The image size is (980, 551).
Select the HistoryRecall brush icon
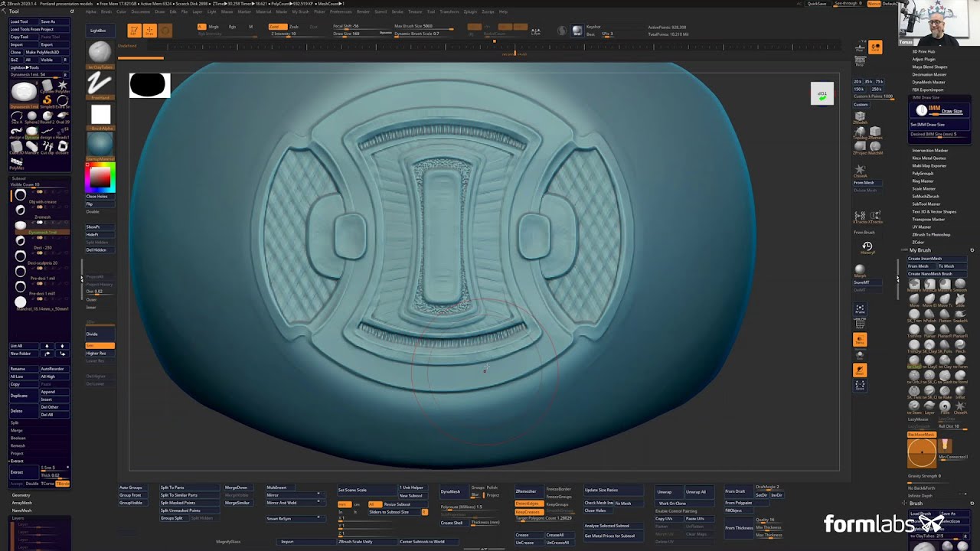click(867, 247)
